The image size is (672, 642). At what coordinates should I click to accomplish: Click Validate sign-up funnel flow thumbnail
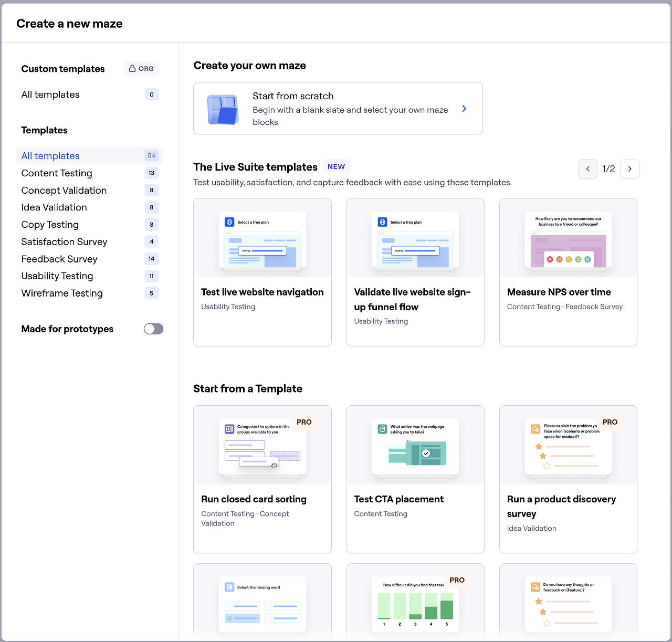(415, 238)
